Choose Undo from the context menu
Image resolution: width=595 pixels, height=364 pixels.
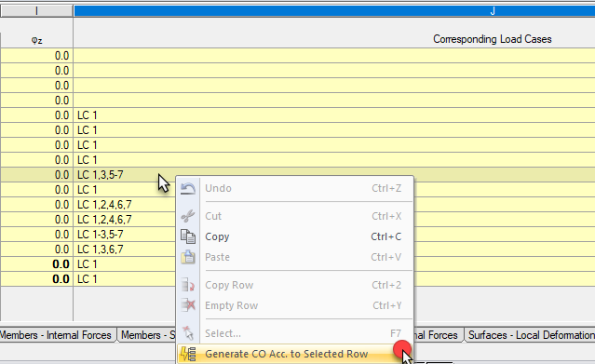tap(295, 188)
